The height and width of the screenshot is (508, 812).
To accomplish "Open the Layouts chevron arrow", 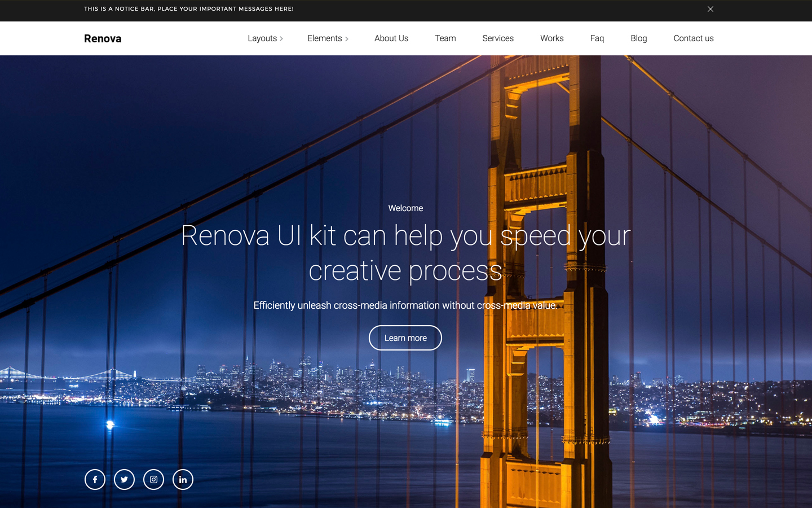I will [x=281, y=38].
